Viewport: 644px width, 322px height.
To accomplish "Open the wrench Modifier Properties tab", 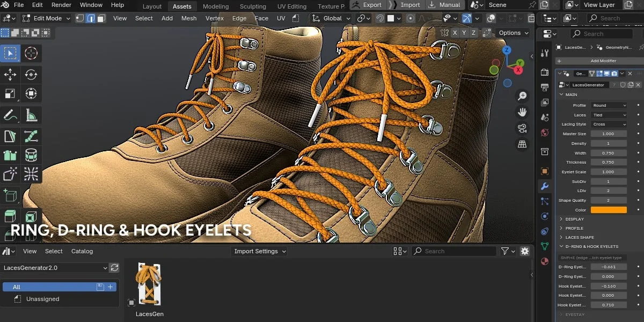I will click(x=544, y=186).
